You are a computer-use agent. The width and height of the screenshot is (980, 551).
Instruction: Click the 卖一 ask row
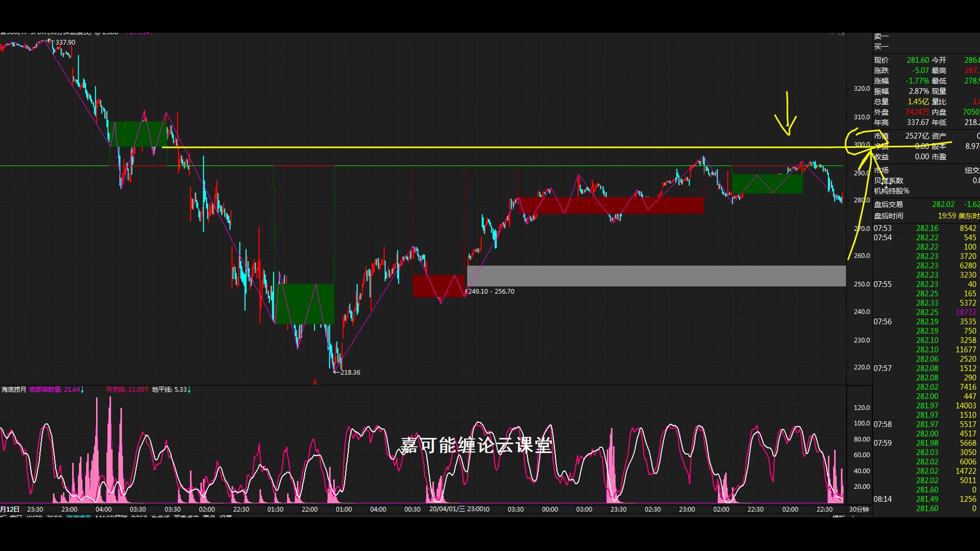click(x=881, y=36)
